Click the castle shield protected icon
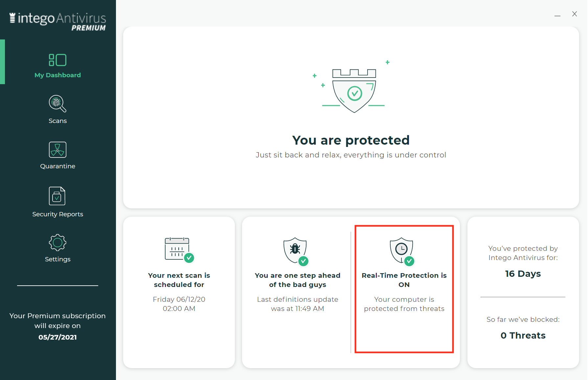This screenshot has width=588, height=380. (x=354, y=90)
